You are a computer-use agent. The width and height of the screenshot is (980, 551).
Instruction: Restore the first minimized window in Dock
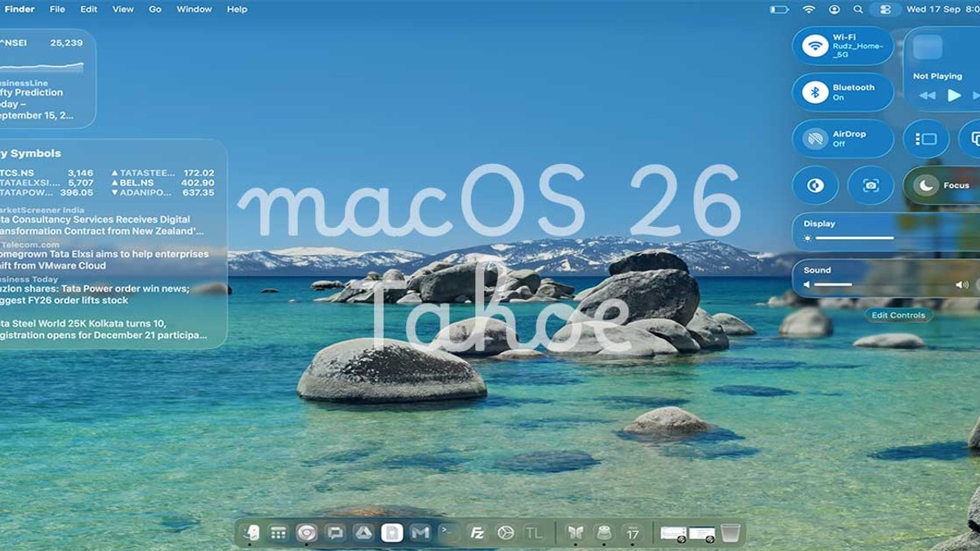674,534
